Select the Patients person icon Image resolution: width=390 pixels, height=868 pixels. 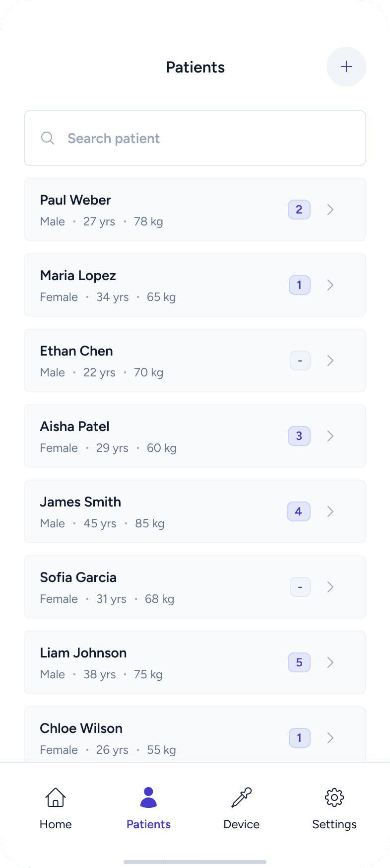[x=148, y=797]
